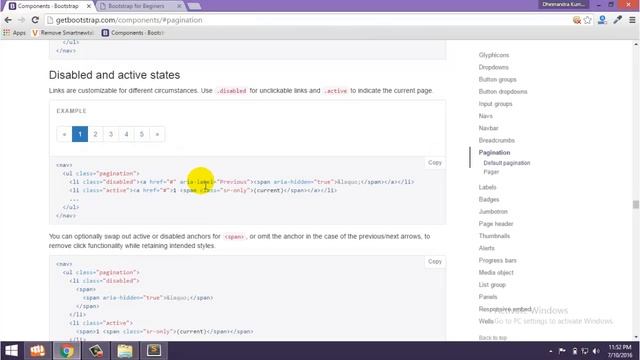Click the address bar URL field
The height and width of the screenshot is (360, 640).
point(306,20)
